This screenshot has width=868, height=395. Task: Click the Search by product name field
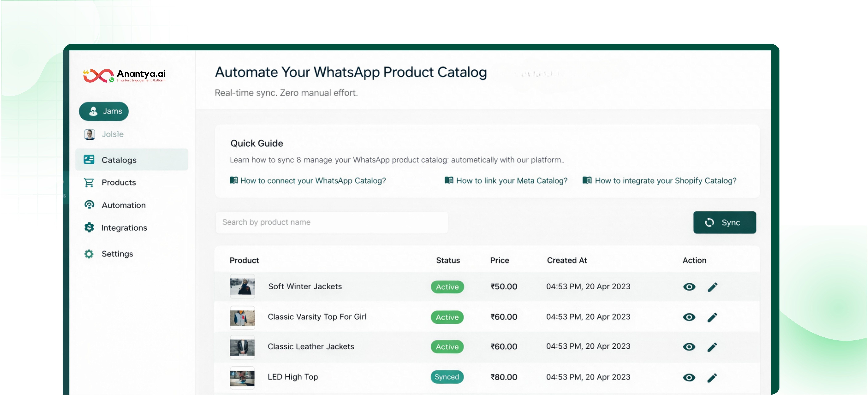tap(332, 222)
